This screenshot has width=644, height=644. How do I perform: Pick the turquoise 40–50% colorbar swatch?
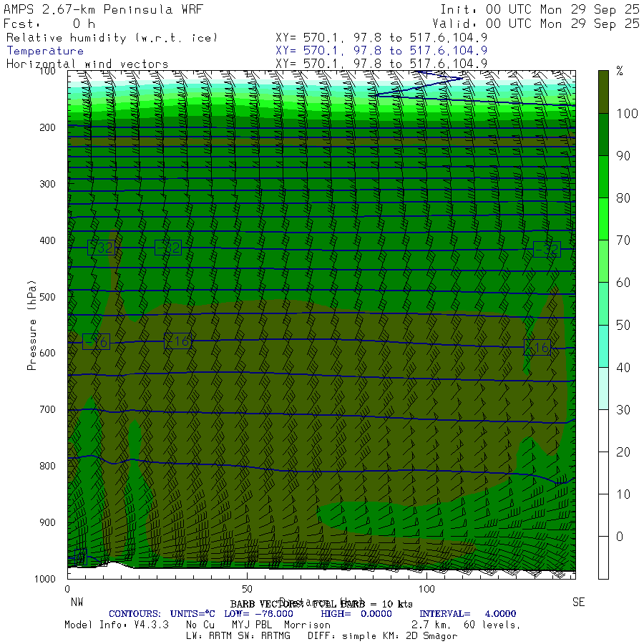603,346
